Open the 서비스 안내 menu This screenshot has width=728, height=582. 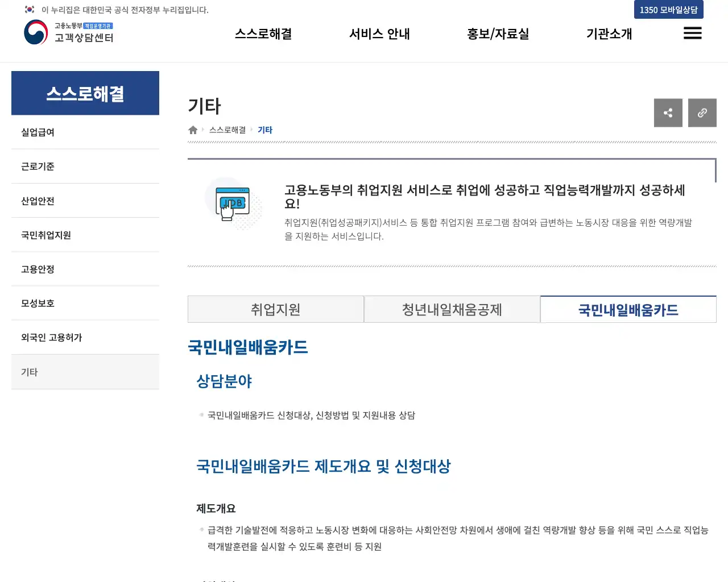pyautogui.click(x=379, y=34)
